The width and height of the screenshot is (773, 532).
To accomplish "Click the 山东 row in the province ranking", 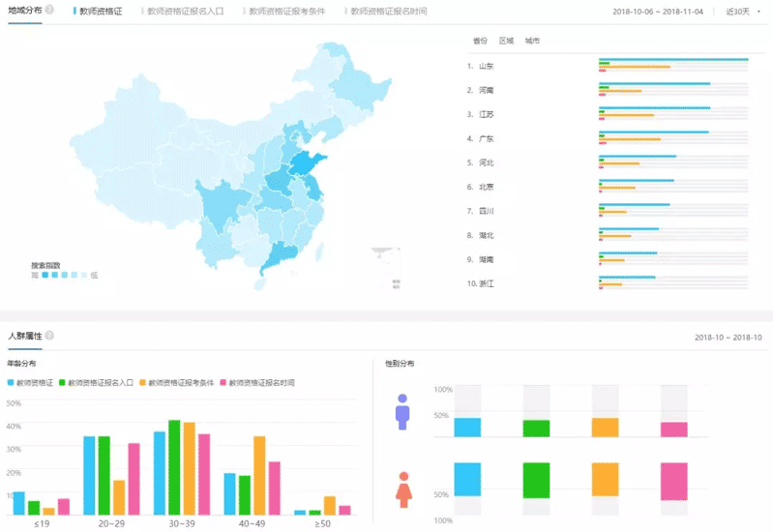I will [x=486, y=67].
